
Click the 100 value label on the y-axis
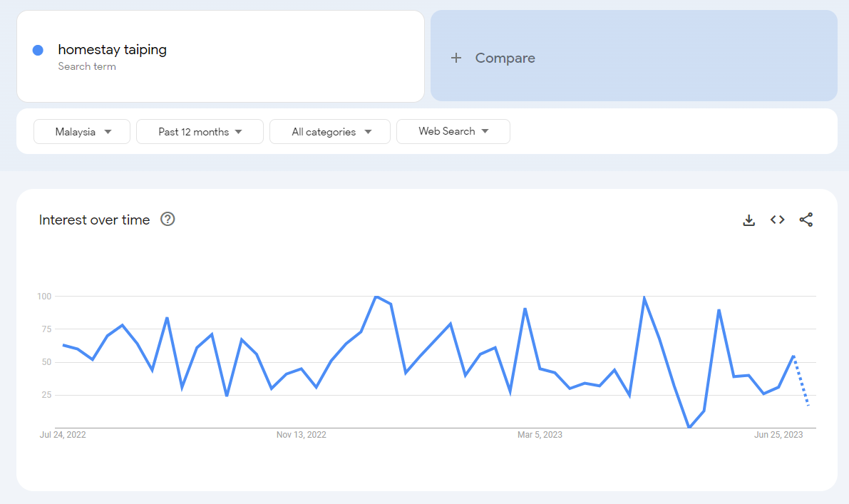(x=44, y=296)
